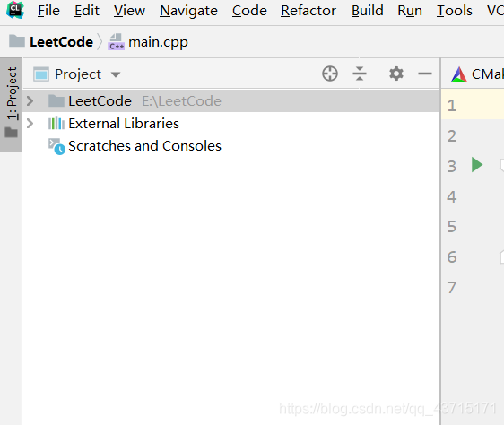Click line number 5 in the gutter
504x425 pixels.
tap(452, 227)
